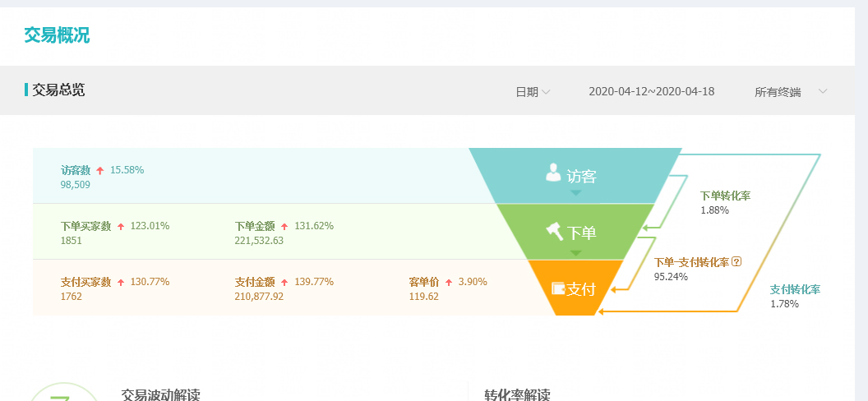Click the payment amount 210,877.92

[259, 297]
